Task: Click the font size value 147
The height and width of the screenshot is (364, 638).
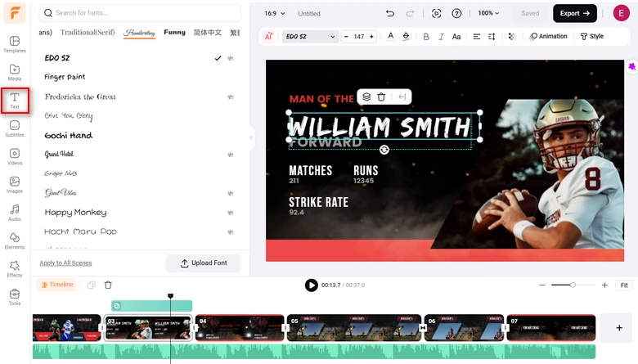Action: point(359,37)
